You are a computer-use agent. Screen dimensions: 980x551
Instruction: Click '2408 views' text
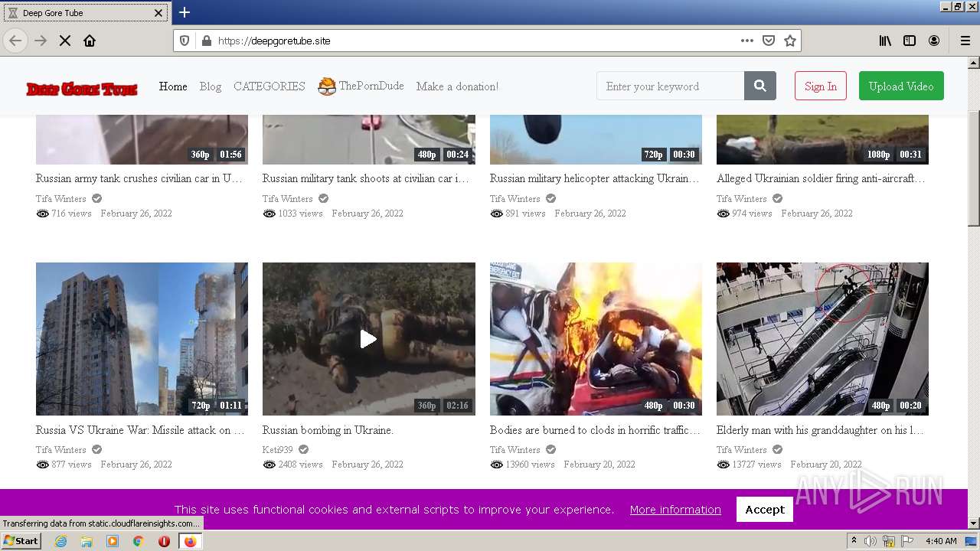(300, 465)
